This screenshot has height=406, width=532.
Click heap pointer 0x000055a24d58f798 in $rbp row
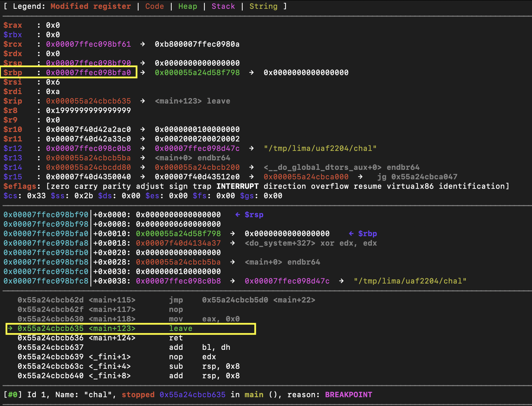[197, 73]
